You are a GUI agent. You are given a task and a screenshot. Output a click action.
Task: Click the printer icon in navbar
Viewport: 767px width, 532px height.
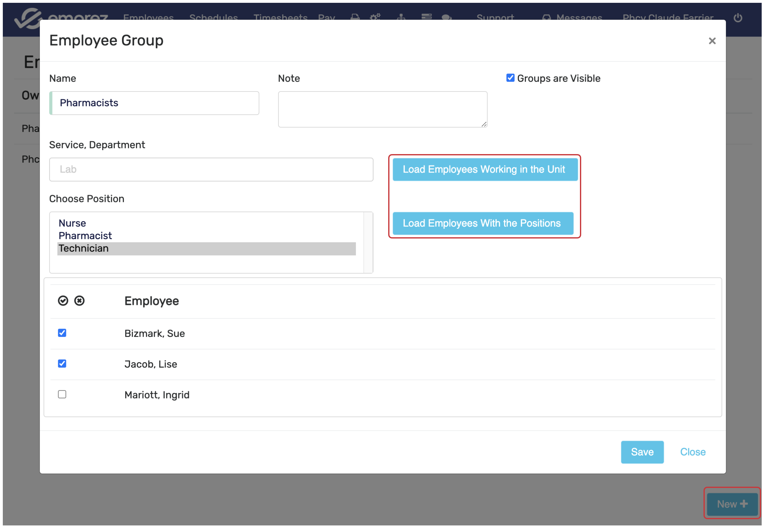(x=355, y=17)
